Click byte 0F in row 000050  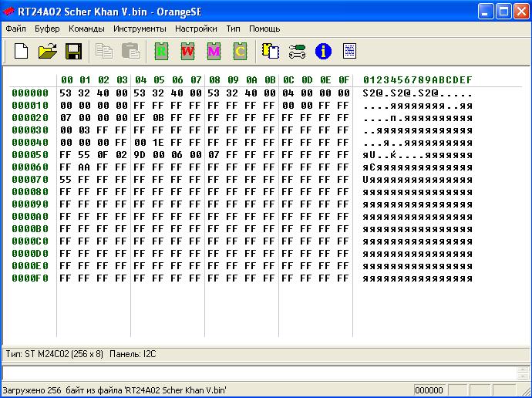(x=103, y=155)
